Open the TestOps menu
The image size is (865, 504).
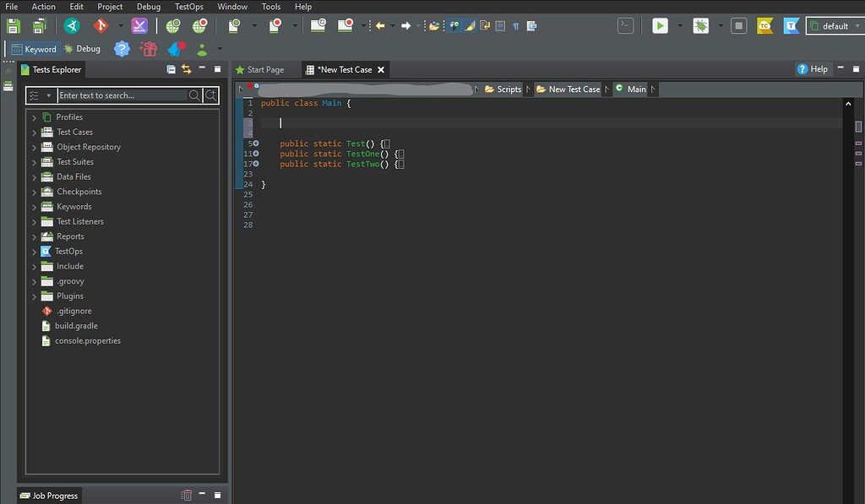coord(189,6)
